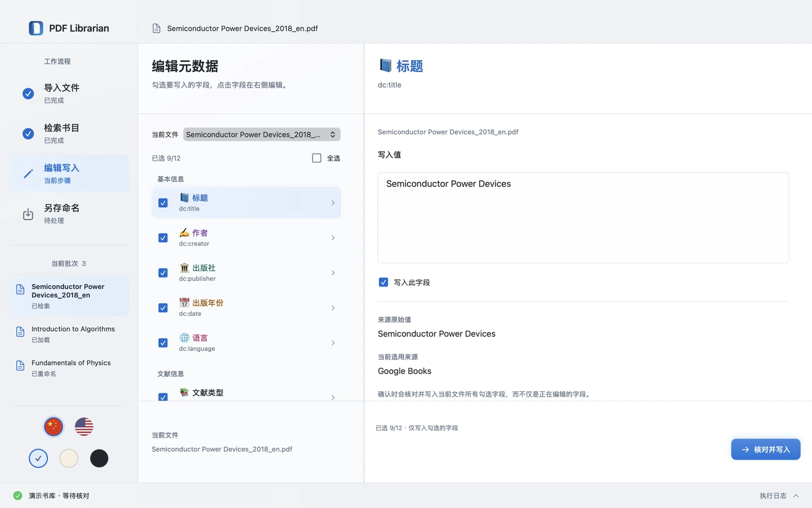Click file icon of Introduction to Algorithms

coord(20,332)
